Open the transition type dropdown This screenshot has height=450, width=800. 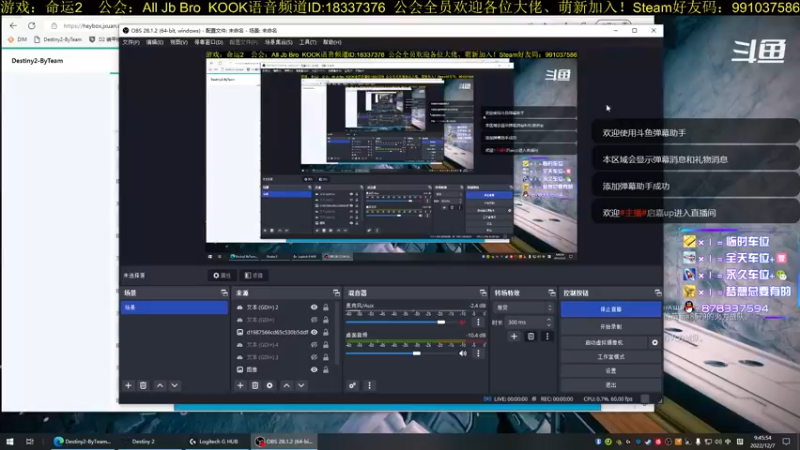pos(524,308)
